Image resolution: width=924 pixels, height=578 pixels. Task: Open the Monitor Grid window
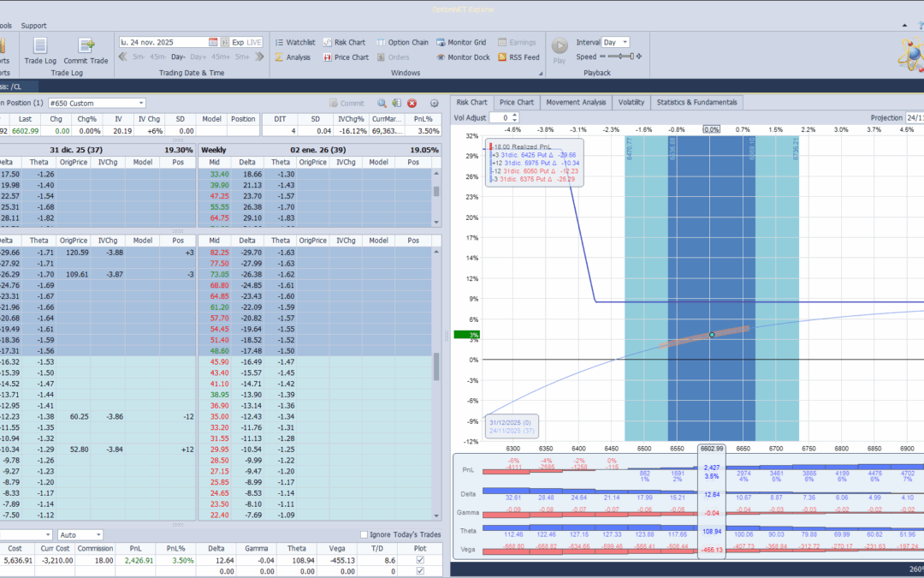(x=461, y=43)
